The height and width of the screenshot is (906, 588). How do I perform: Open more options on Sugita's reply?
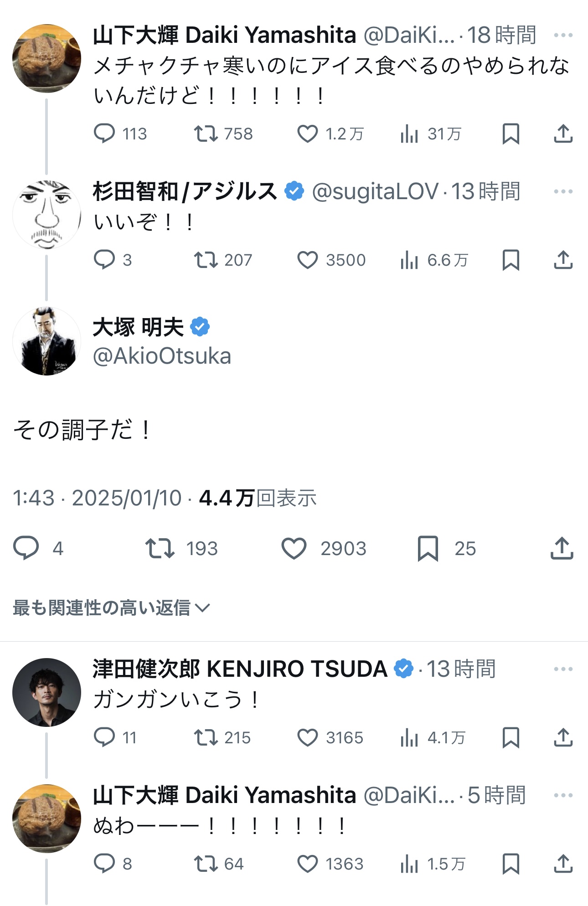click(x=563, y=191)
